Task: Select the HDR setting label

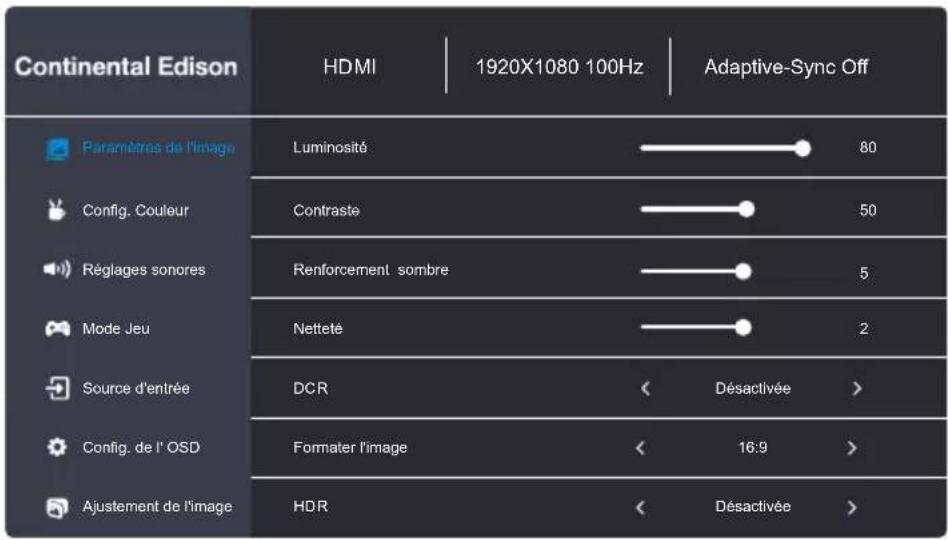Action: pos(310,507)
